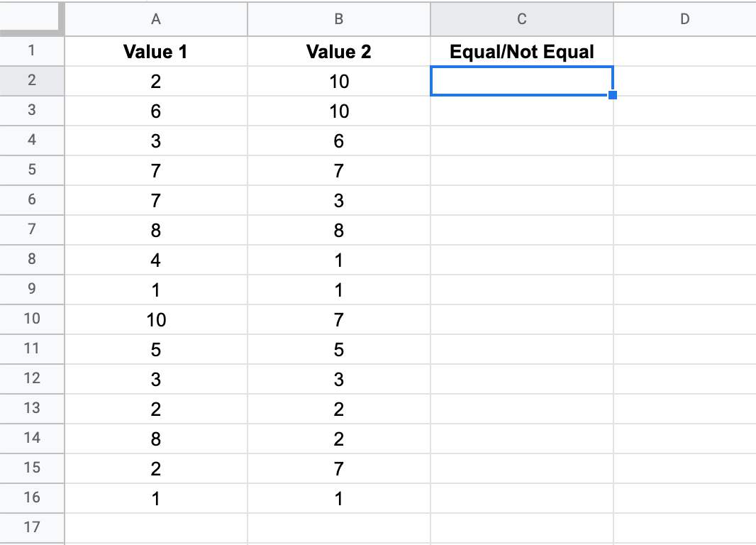Select row 5 header

[x=32, y=170]
